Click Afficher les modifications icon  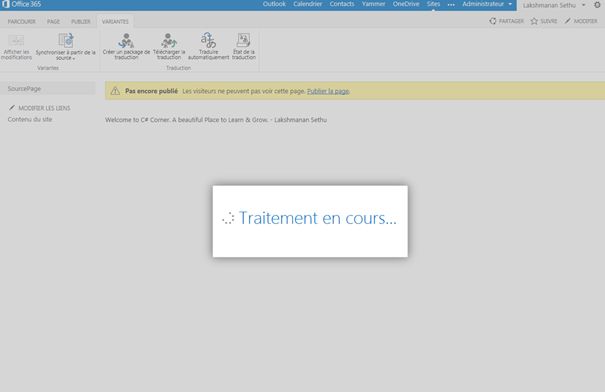pyautogui.click(x=16, y=47)
